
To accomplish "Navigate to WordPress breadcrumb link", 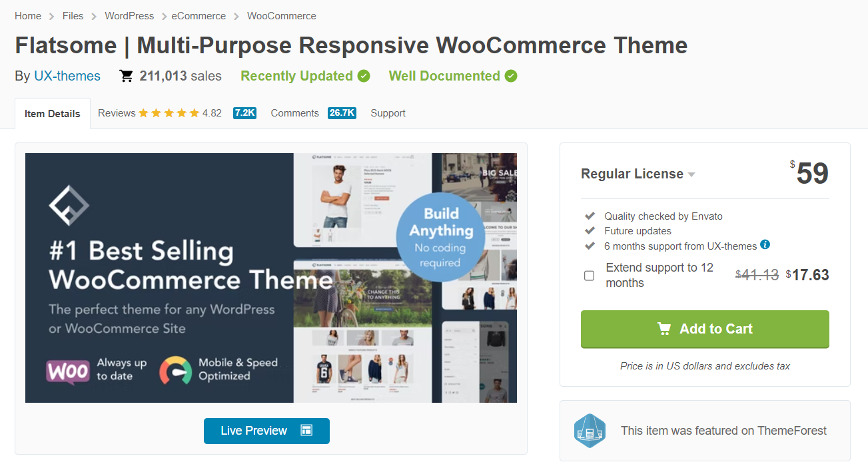I will point(129,15).
